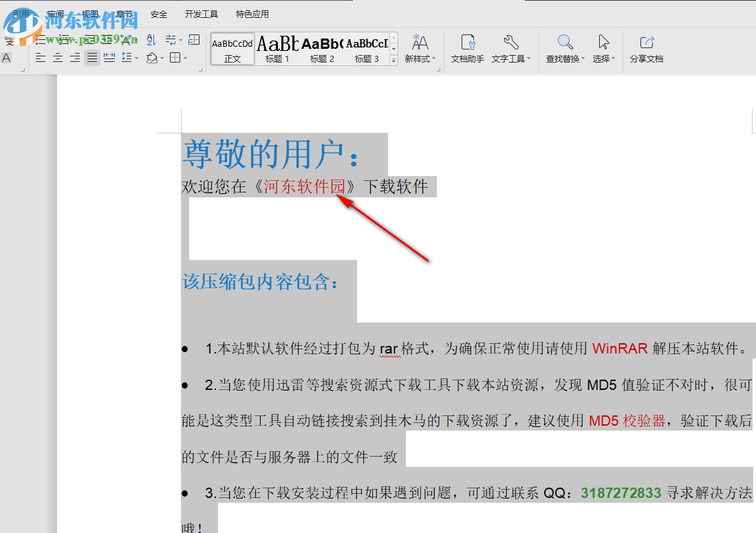Image resolution: width=756 pixels, height=533 pixels.
Task: Click the character shading icon
Action: tap(6, 57)
